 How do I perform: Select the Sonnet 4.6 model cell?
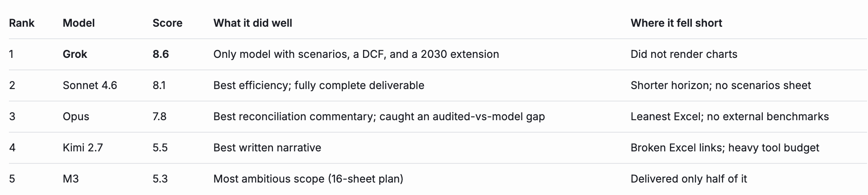[90, 85]
